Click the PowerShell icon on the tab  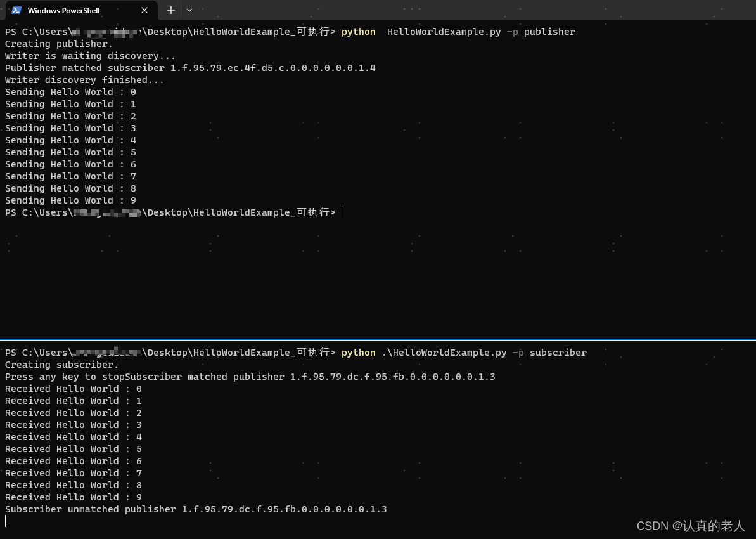[16, 10]
